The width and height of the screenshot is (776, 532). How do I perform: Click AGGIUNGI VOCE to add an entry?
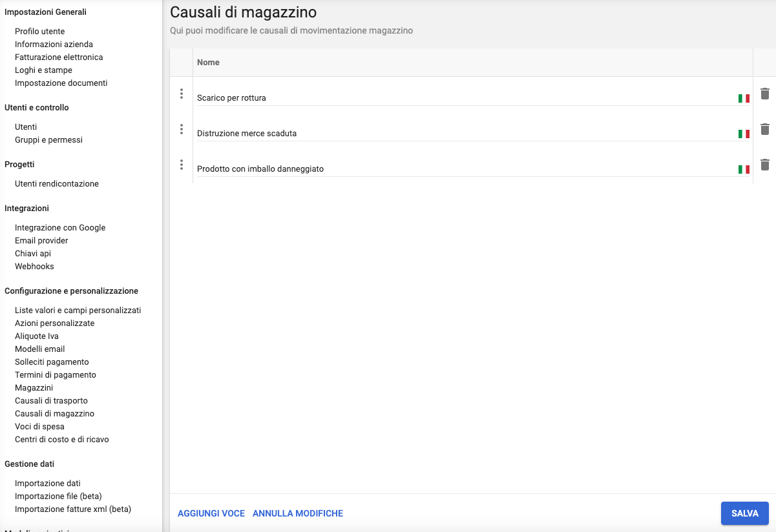coord(211,514)
